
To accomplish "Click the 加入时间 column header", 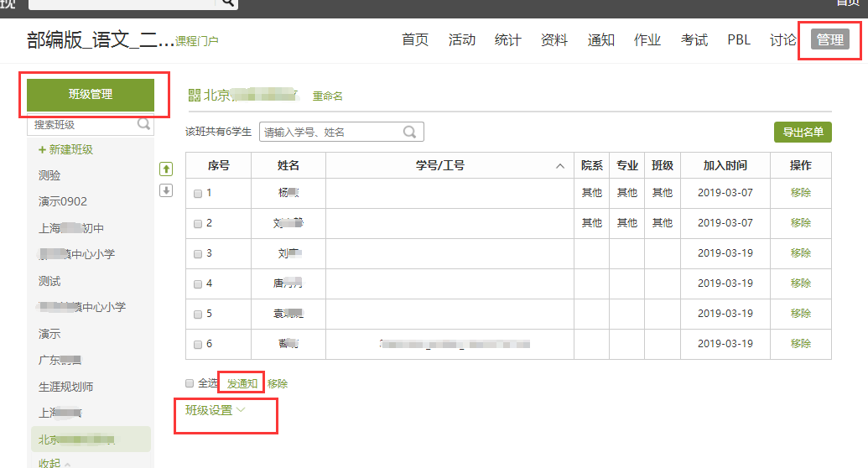I will click(x=725, y=165).
